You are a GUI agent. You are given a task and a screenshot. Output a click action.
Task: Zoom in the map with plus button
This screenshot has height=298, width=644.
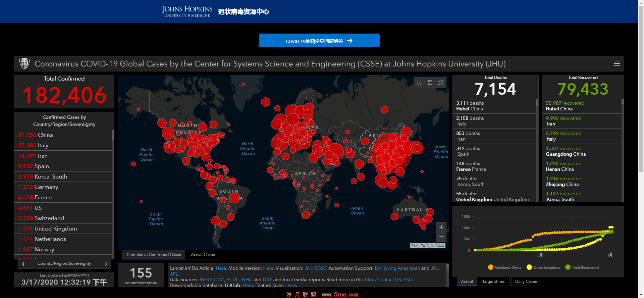click(x=441, y=227)
